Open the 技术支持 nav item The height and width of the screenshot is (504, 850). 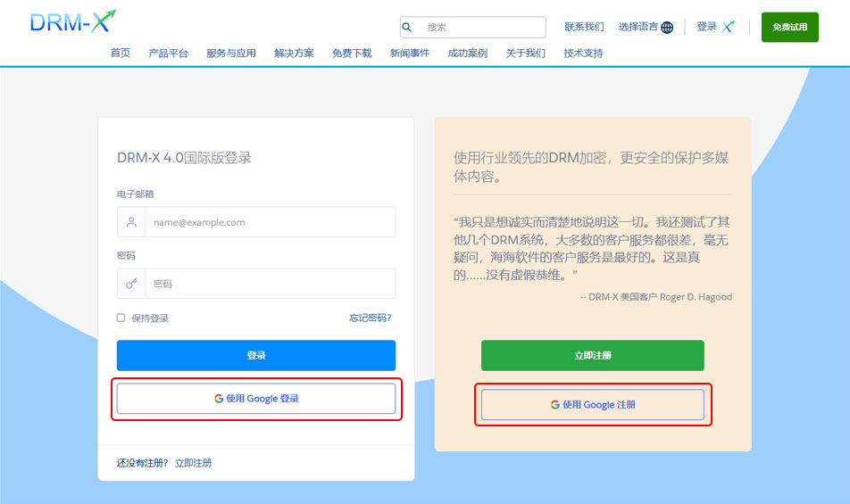(583, 54)
